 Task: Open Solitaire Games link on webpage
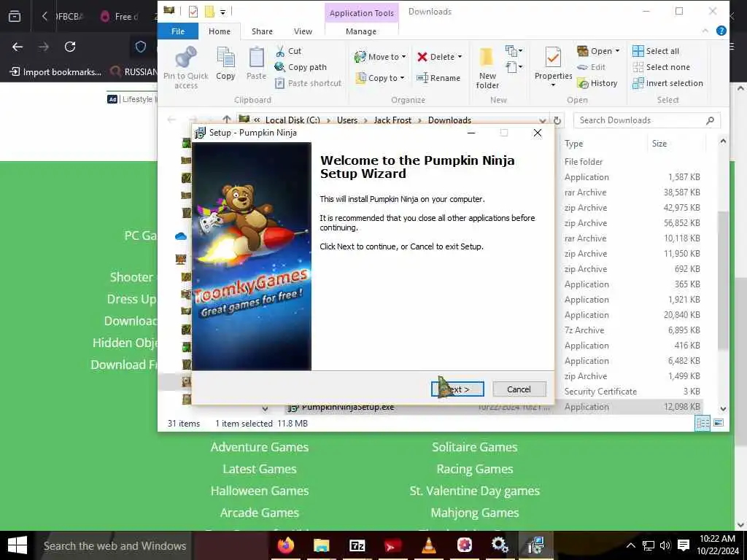(x=474, y=447)
